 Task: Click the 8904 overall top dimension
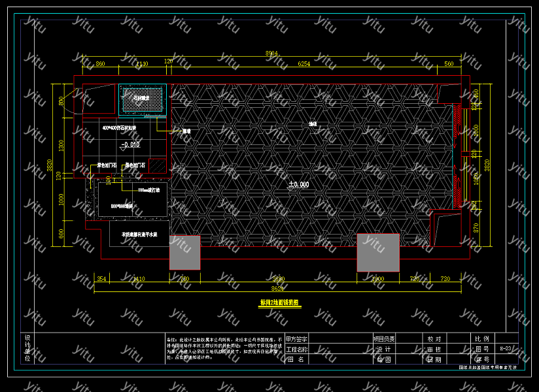pyautogui.click(x=271, y=53)
